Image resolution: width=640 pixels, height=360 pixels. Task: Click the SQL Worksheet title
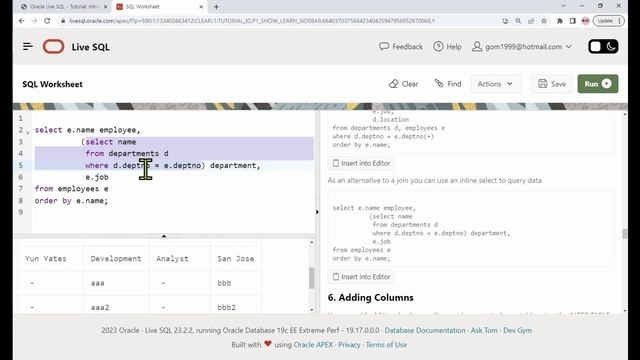pos(52,84)
